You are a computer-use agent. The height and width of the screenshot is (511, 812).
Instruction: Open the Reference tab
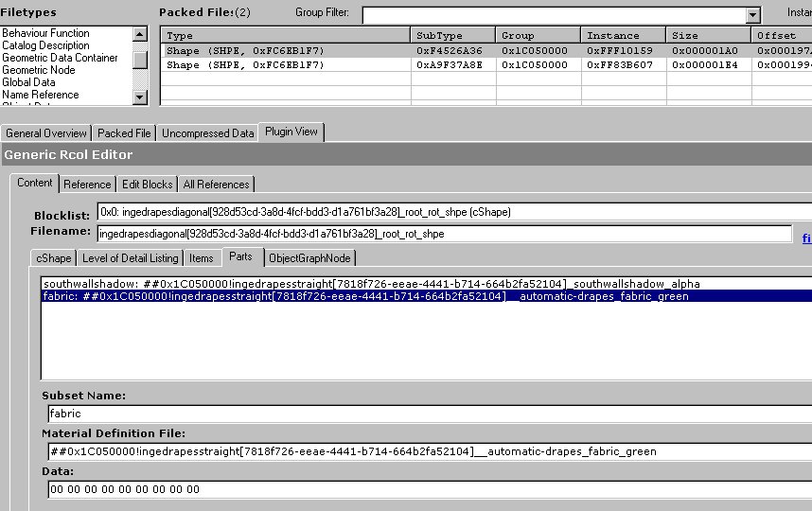[x=87, y=185]
